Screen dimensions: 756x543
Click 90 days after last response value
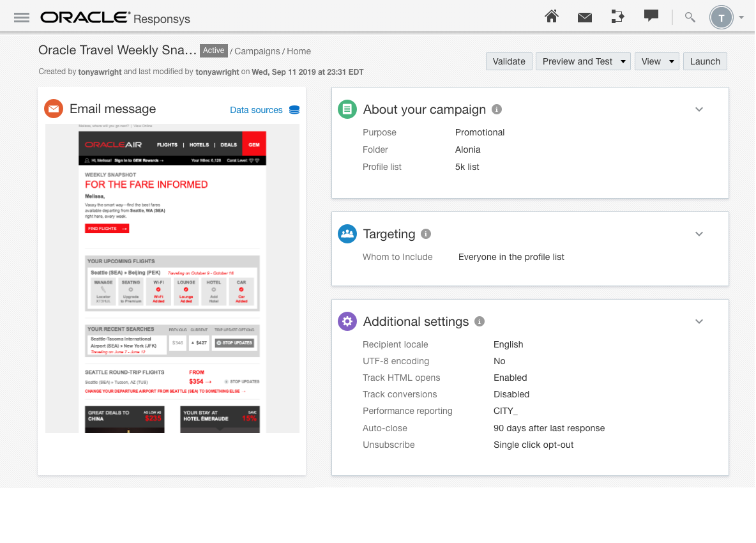[548, 428]
